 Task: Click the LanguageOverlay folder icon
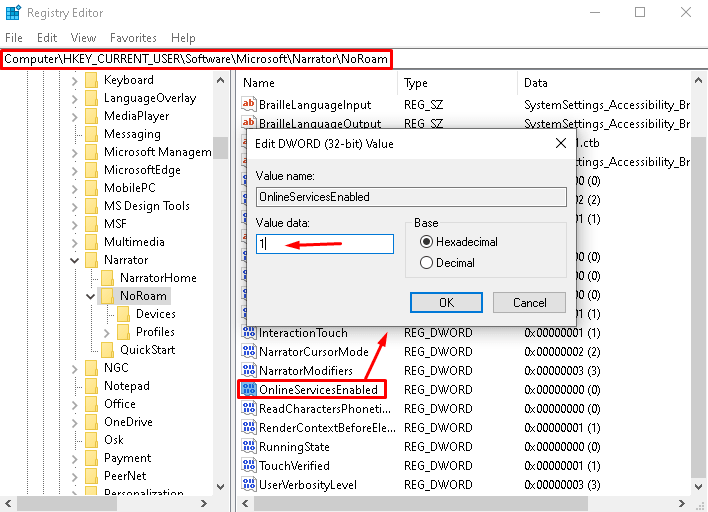coord(92,98)
